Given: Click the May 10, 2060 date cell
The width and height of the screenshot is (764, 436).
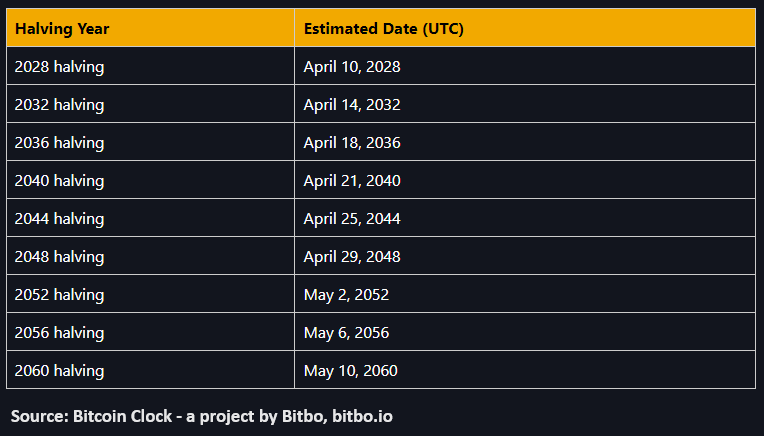Looking at the screenshot, I should (350, 371).
